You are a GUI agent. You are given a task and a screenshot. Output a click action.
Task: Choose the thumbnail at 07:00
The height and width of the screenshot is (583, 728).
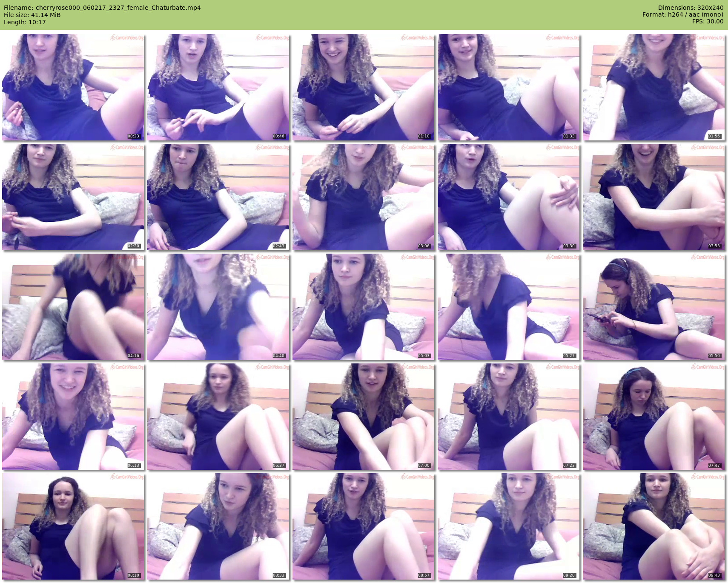pyautogui.click(x=363, y=417)
